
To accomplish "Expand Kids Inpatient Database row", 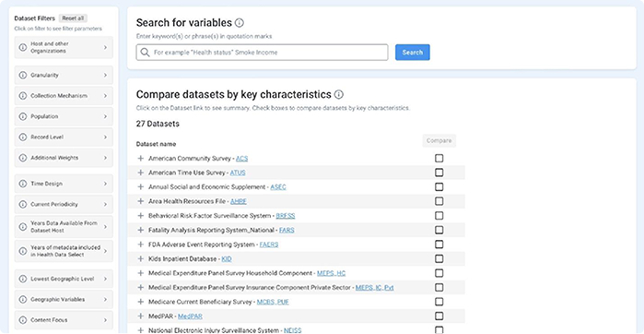I will coord(140,258).
